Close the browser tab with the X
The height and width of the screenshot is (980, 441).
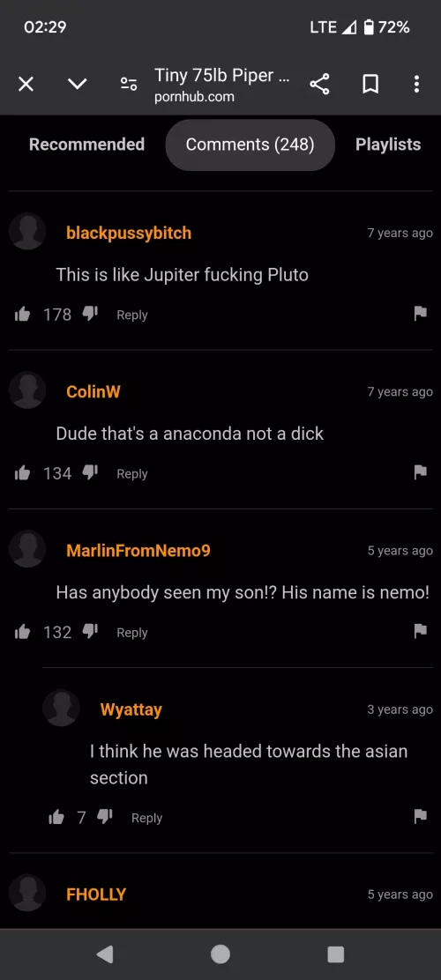pyautogui.click(x=26, y=85)
